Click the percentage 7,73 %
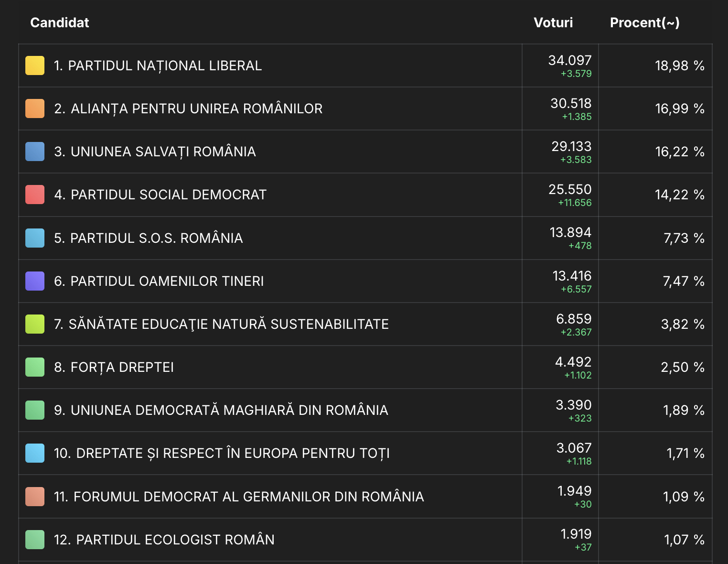 click(x=684, y=238)
